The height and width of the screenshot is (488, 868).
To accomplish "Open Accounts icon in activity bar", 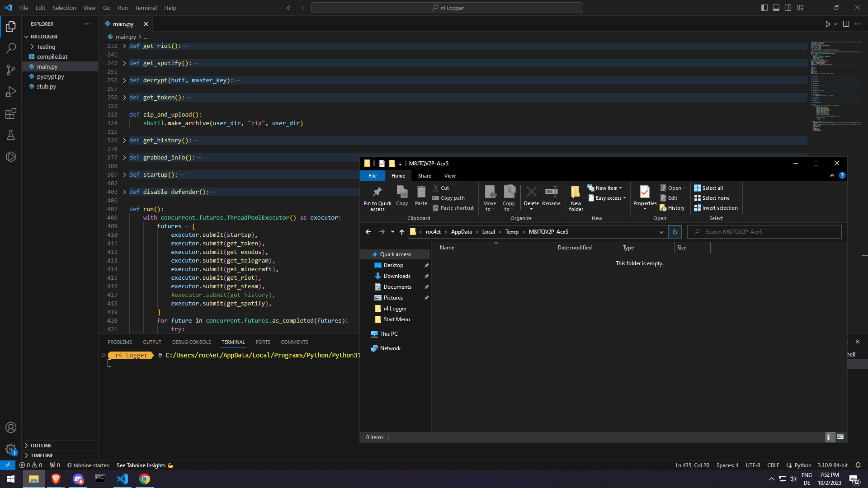I will tap(11, 427).
